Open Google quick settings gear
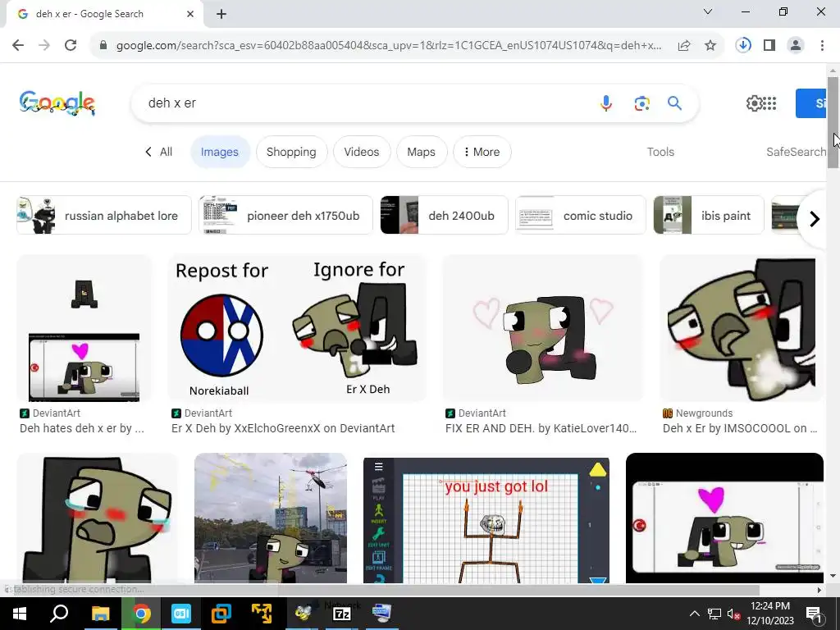The image size is (840, 630). [x=754, y=103]
